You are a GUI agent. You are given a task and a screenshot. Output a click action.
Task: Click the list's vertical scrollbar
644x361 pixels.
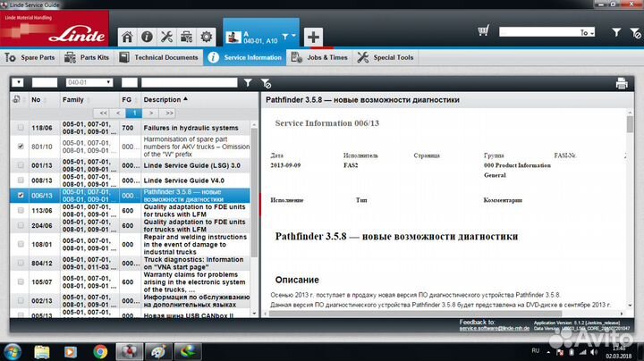(254, 193)
